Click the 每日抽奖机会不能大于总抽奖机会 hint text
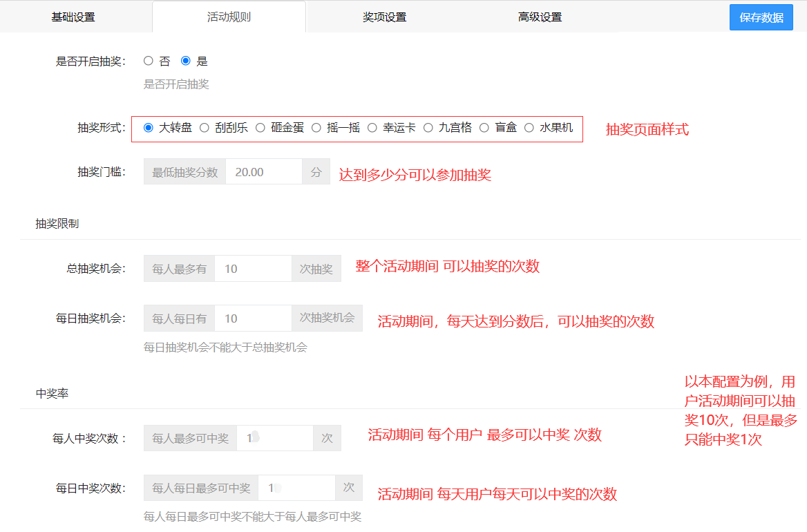The image size is (807, 532). click(x=225, y=348)
